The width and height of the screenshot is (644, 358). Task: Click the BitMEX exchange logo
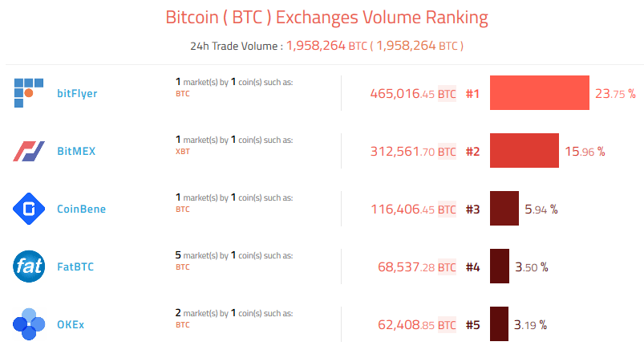27,151
